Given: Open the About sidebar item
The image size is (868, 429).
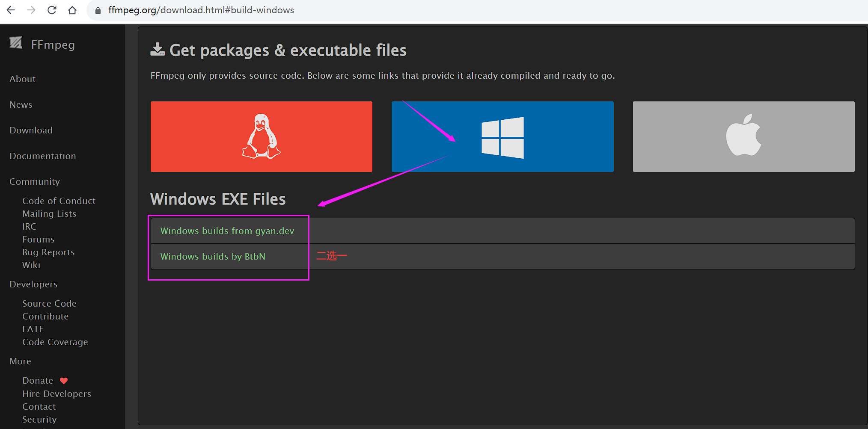Looking at the screenshot, I should tap(23, 79).
